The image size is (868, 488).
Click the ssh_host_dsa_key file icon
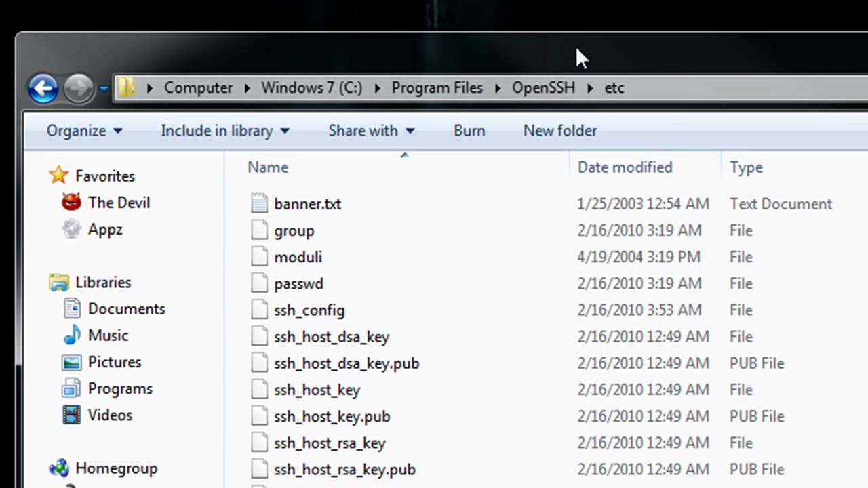point(259,336)
